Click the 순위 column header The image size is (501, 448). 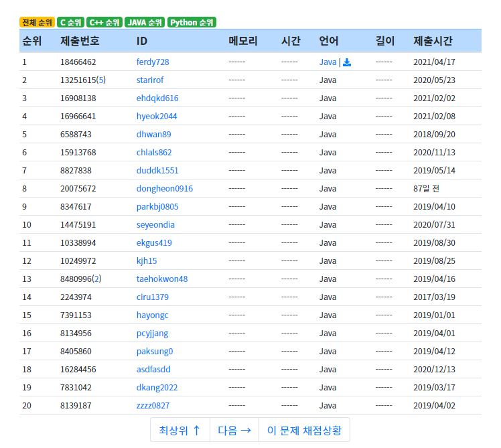(x=32, y=41)
